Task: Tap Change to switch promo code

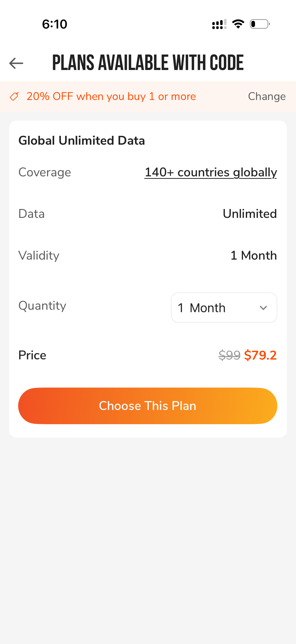Action: [x=267, y=96]
